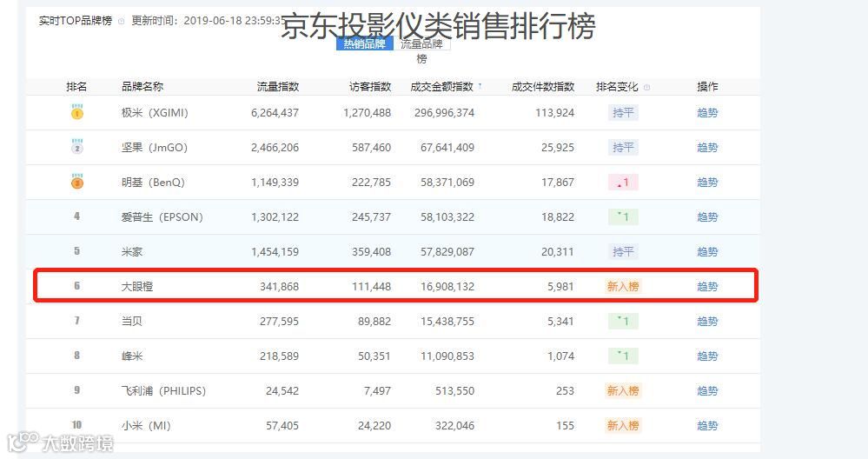This screenshot has height=459, width=868.
Task: Click the 品牌名称 column header
Action: coord(142,86)
